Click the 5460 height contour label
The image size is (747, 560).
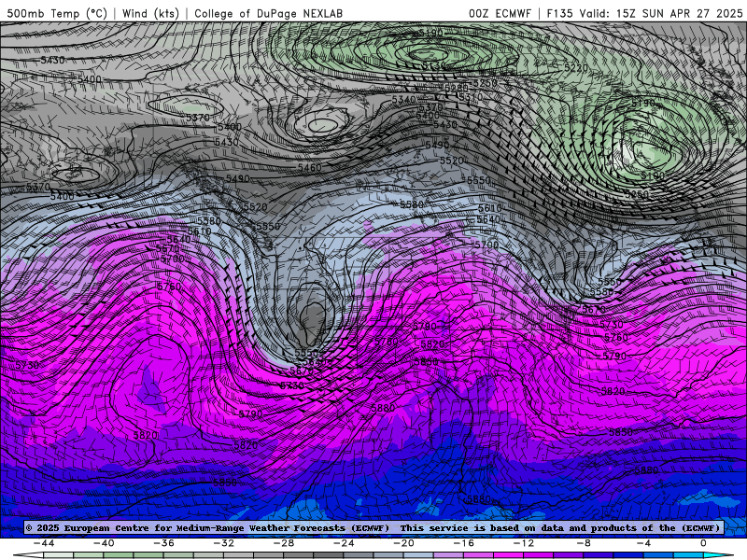[310, 167]
